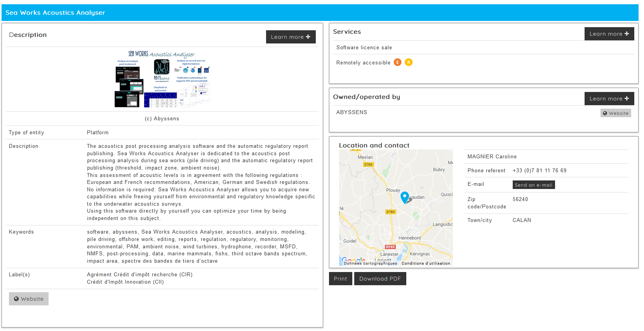Expand Description with Learn more button
This screenshot has width=644, height=331.
click(291, 37)
